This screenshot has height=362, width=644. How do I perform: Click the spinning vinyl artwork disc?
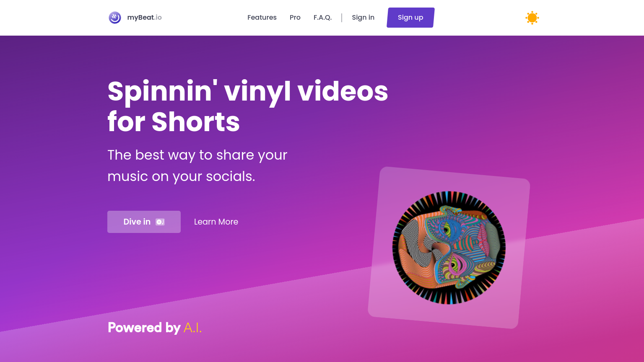(x=449, y=248)
